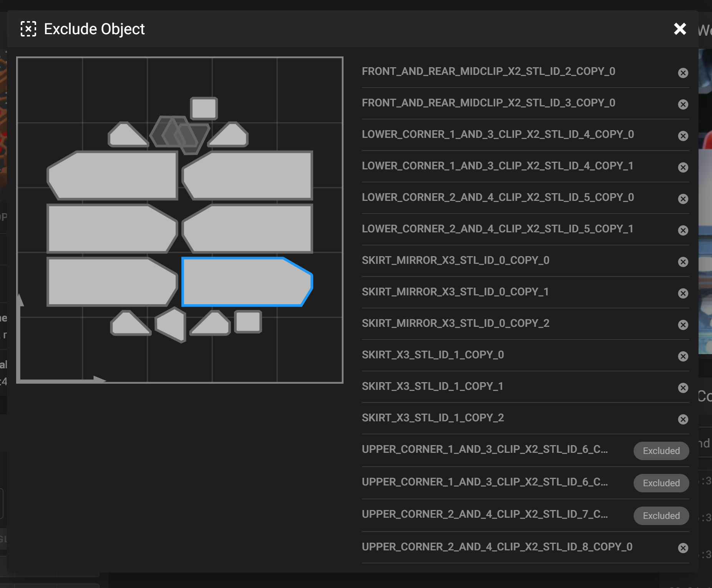The width and height of the screenshot is (712, 588).
Task: Exclude FRONT_AND_REAR_MIDCLIP ID_2 COPY_0 via its X icon
Action: pyautogui.click(x=683, y=73)
